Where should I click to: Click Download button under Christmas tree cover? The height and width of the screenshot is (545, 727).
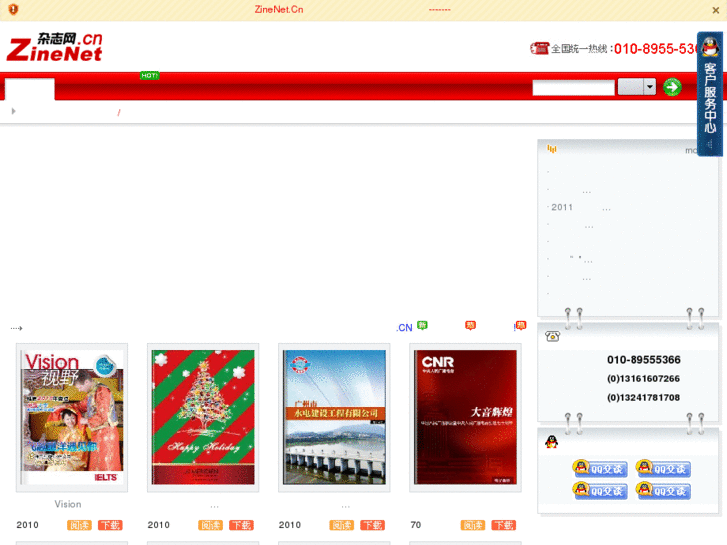pyautogui.click(x=242, y=525)
